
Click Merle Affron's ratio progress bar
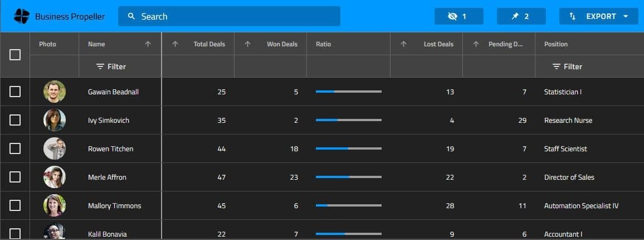[348, 177]
